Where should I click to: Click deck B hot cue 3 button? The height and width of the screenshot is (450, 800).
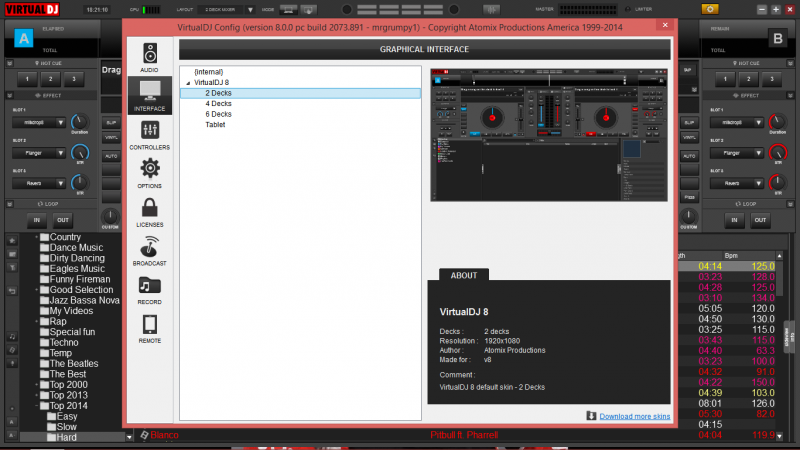coord(772,79)
